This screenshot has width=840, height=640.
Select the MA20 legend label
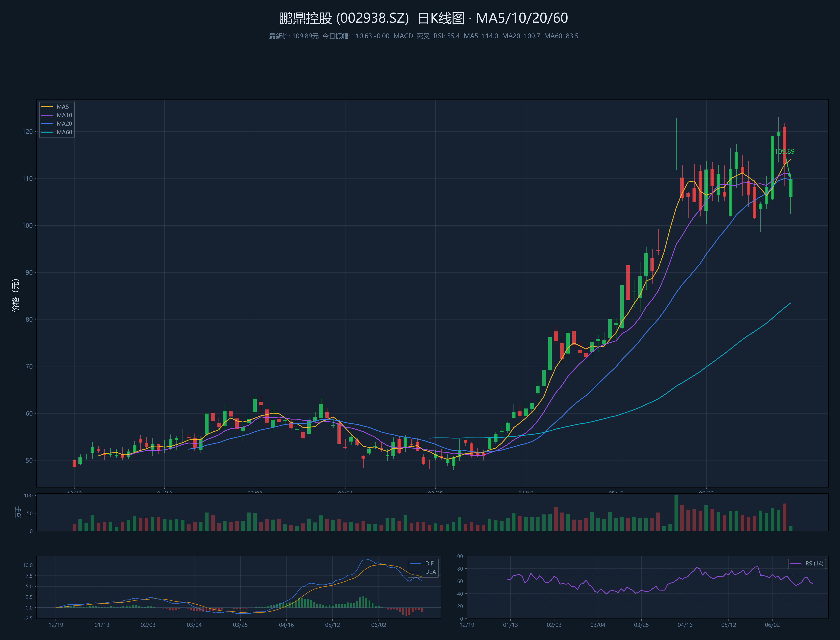click(64, 124)
